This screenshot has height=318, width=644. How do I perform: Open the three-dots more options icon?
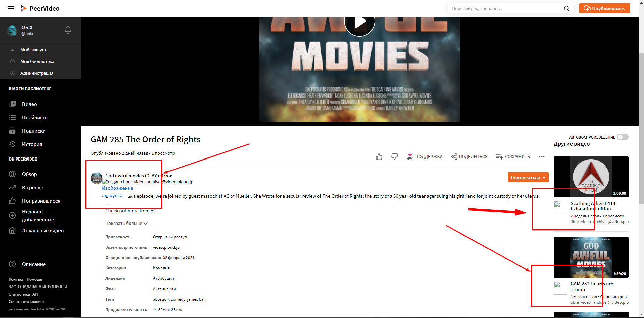541,156
